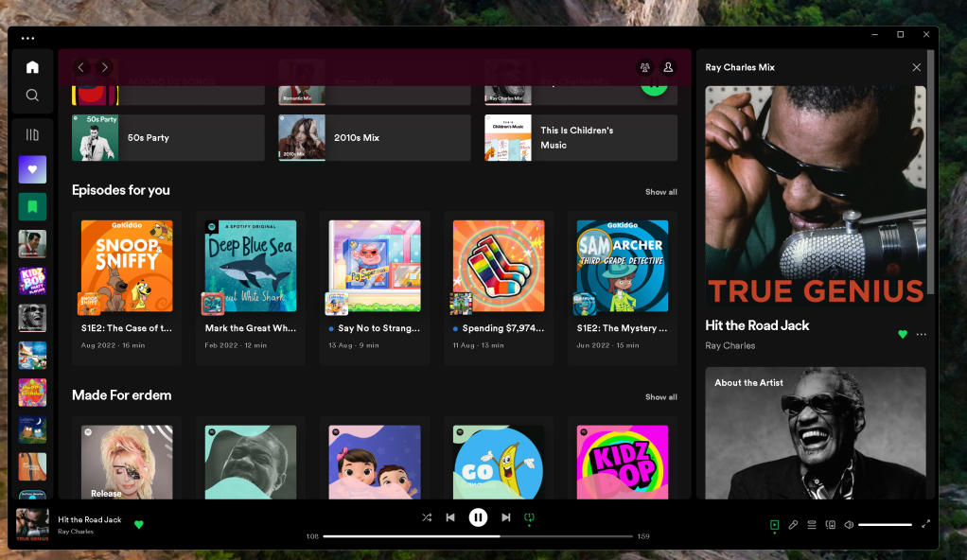967x560 pixels.
Task: Adjust the volume slider
Action: coord(885,525)
